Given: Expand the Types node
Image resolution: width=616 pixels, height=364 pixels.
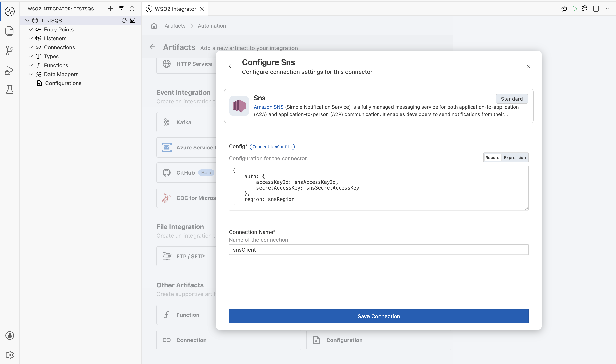Looking at the screenshot, I should (x=31, y=56).
